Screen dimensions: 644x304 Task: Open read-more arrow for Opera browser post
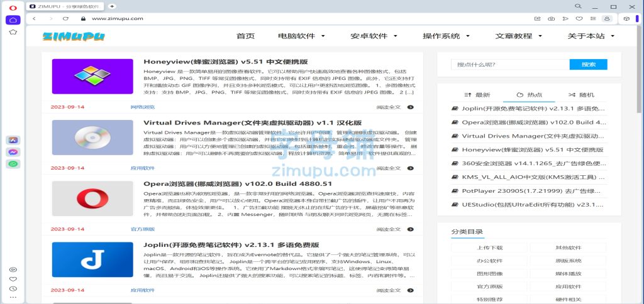point(410,229)
